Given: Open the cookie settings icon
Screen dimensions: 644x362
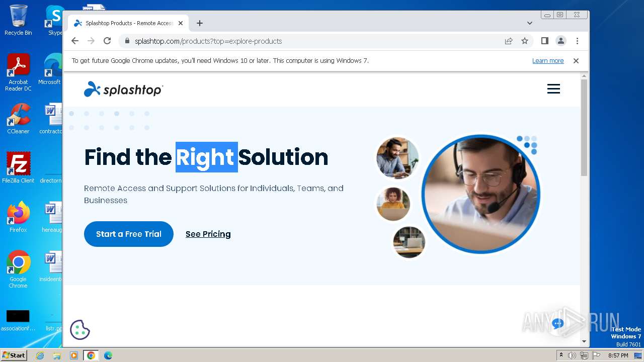Looking at the screenshot, I should point(79,330).
